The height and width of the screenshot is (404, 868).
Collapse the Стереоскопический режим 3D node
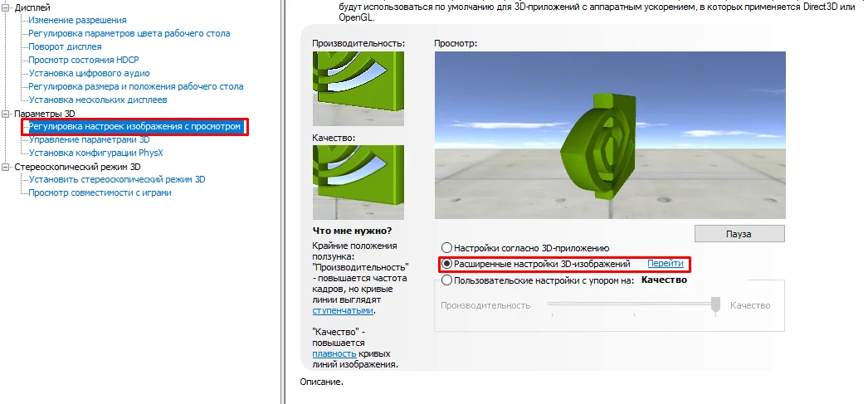coord(6,167)
